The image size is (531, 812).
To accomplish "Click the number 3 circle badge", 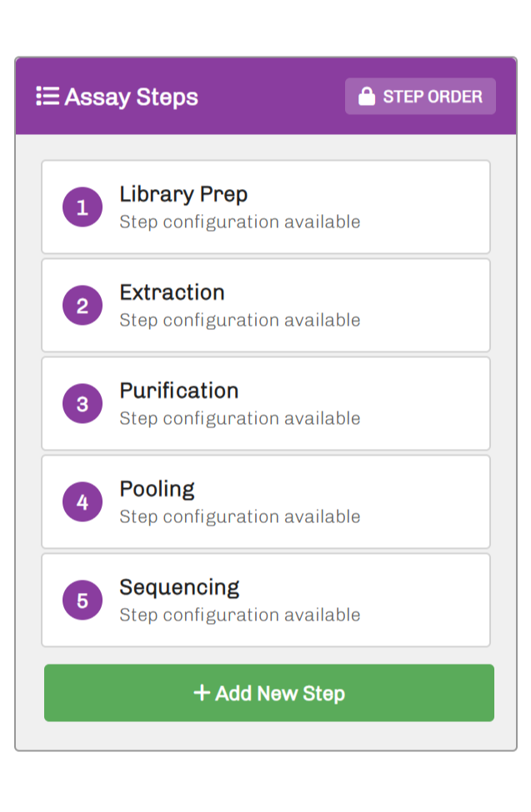I will tap(83, 404).
